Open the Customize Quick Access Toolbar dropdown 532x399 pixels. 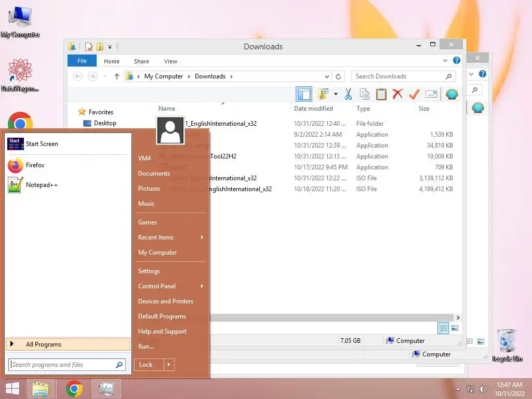point(110,47)
